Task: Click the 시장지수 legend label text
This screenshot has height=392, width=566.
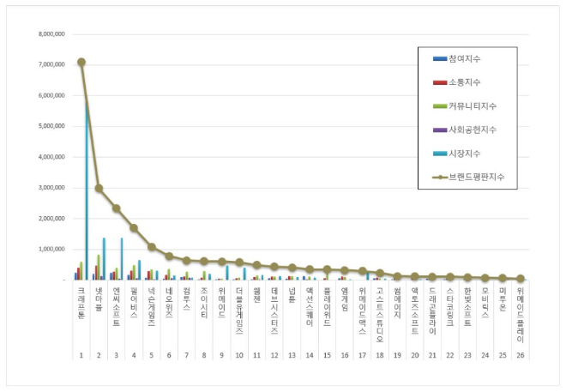Action: pyautogui.click(x=463, y=153)
